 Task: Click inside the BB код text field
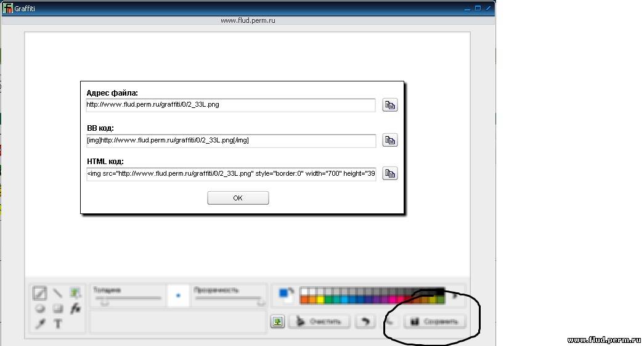click(230, 141)
